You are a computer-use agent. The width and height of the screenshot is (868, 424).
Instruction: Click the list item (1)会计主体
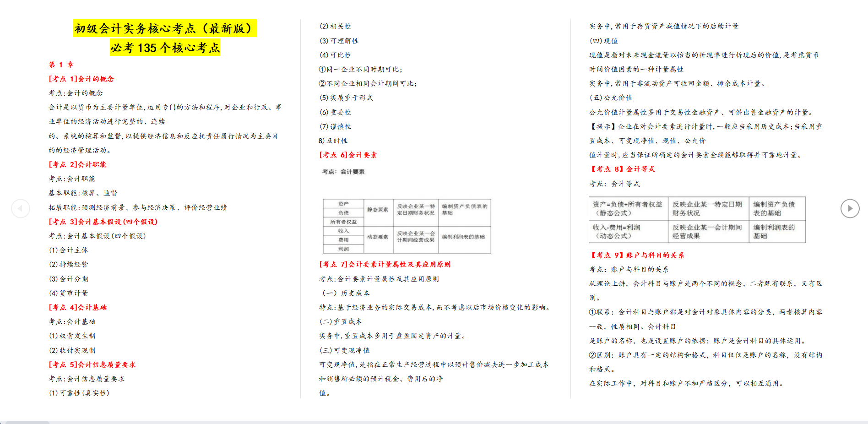[69, 250]
